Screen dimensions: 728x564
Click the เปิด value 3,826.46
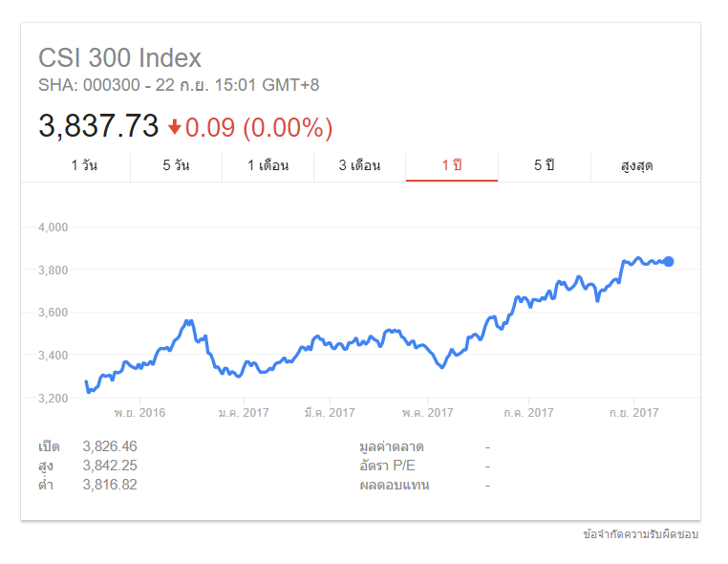[110, 446]
